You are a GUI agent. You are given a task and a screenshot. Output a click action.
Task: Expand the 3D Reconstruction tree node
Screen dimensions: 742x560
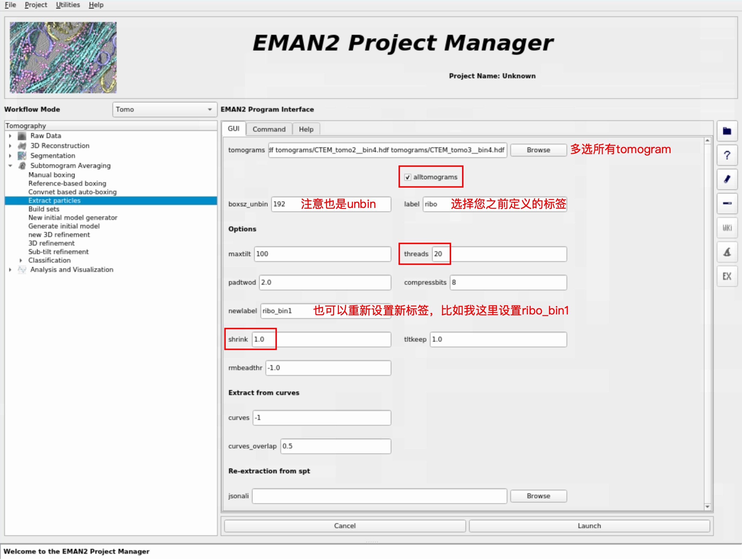(x=10, y=146)
